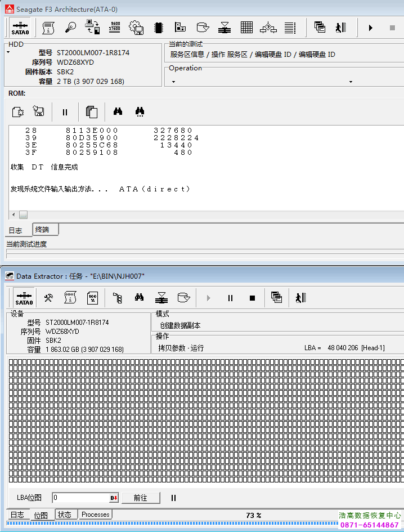Stop the Data Extractor copy task
The height and width of the screenshot is (532, 404).
(x=252, y=298)
